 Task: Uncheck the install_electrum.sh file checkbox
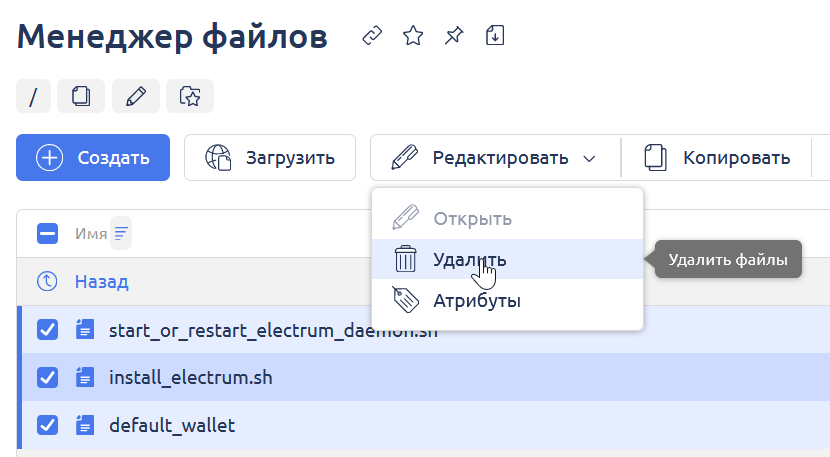[47, 378]
